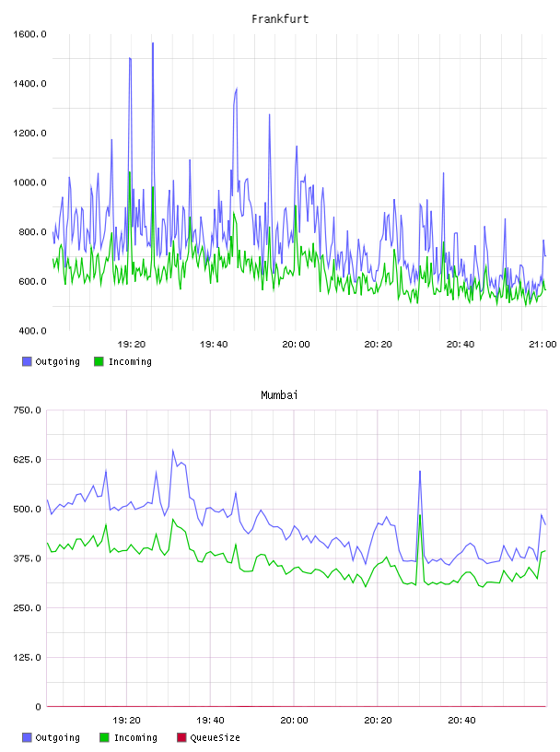Click the QueueSize label in Mumbai legend
The image size is (560, 752).
(x=215, y=737)
